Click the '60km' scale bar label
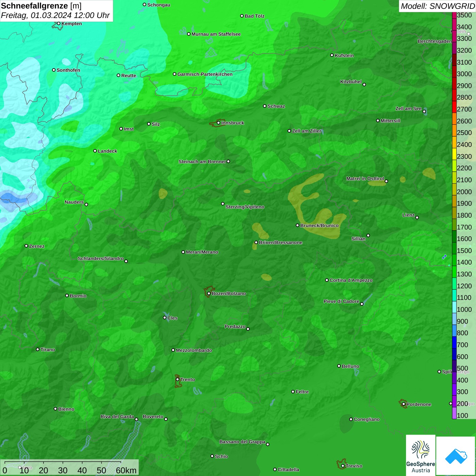Image resolution: width=476 pixels, height=476 pixels. pos(126,470)
